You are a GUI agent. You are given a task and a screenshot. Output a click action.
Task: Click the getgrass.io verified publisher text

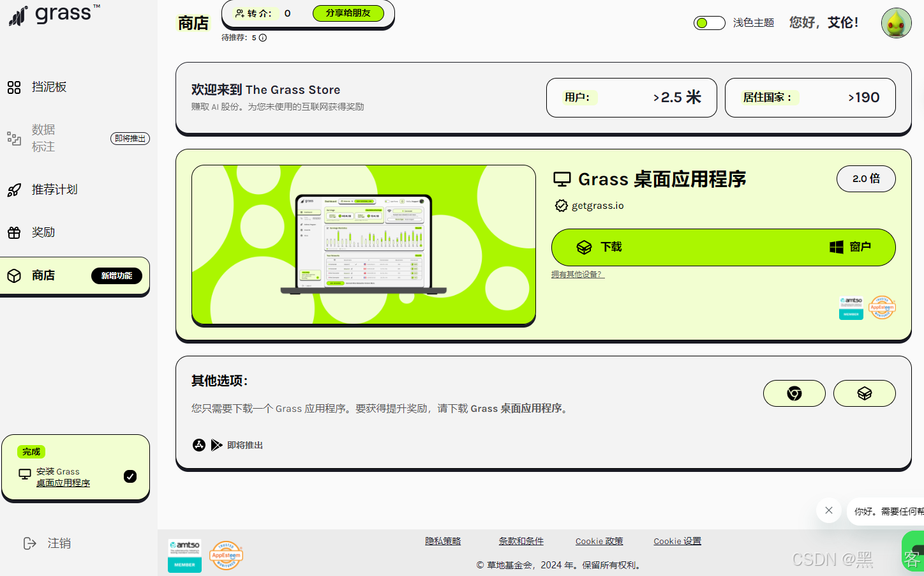pyautogui.click(x=598, y=206)
